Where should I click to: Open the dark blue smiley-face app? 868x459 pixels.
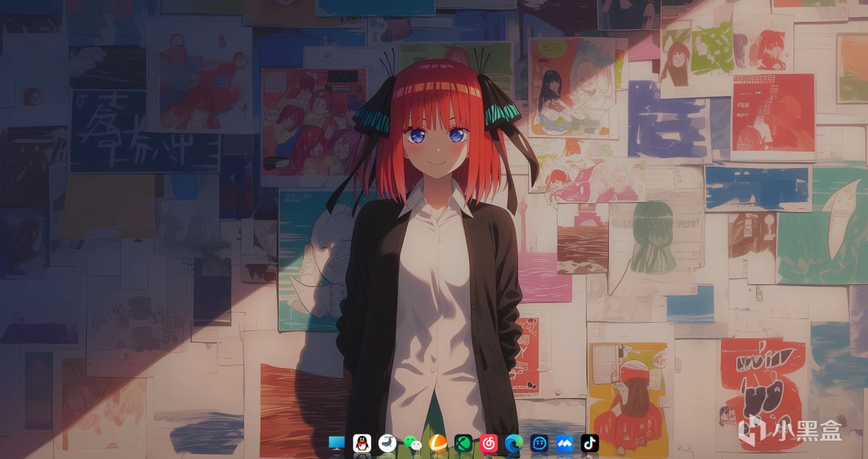click(x=539, y=443)
